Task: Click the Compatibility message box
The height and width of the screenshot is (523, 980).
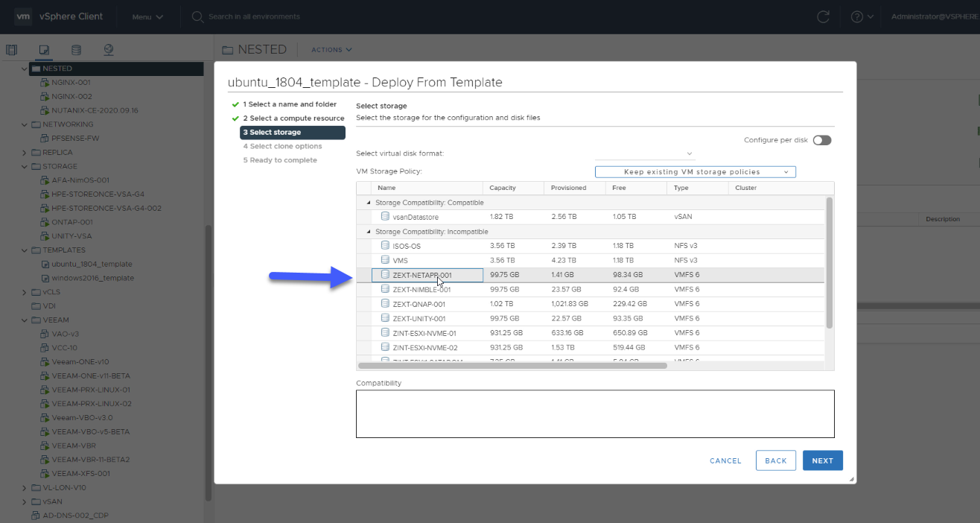Action: click(x=595, y=413)
